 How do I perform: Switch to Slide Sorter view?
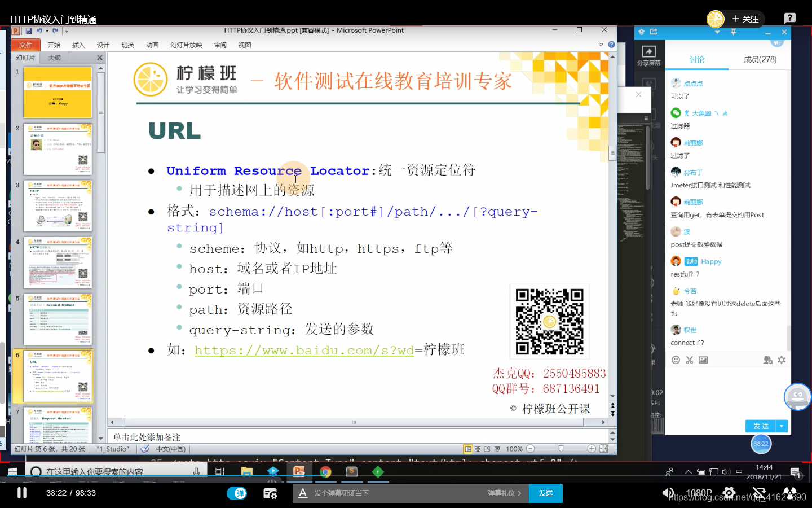point(478,449)
